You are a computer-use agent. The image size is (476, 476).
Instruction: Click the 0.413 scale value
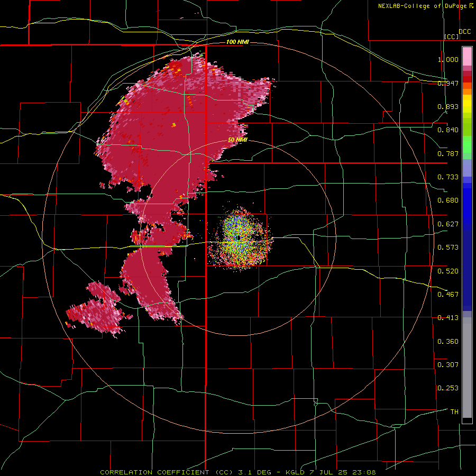[448, 318]
